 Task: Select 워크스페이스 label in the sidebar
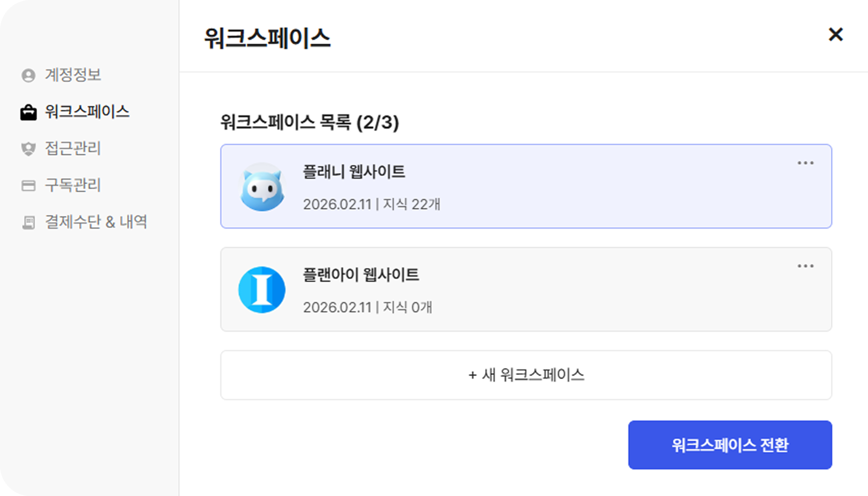[87, 112]
